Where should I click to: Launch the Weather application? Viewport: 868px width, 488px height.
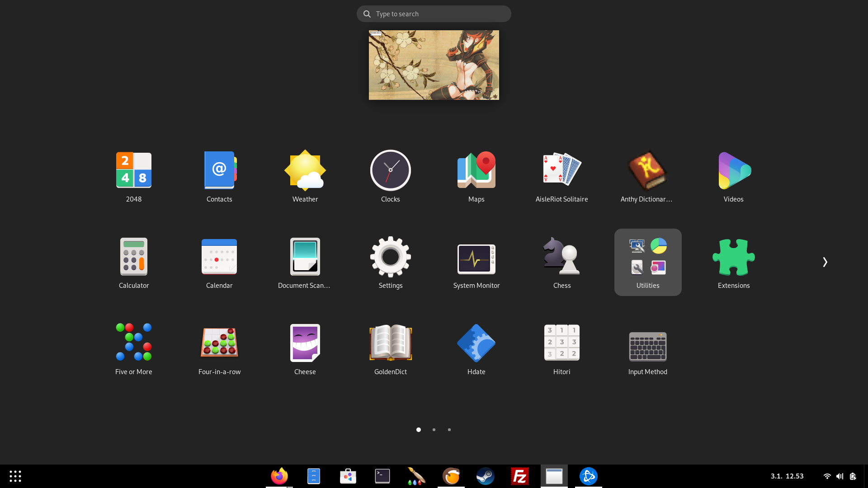[305, 171]
